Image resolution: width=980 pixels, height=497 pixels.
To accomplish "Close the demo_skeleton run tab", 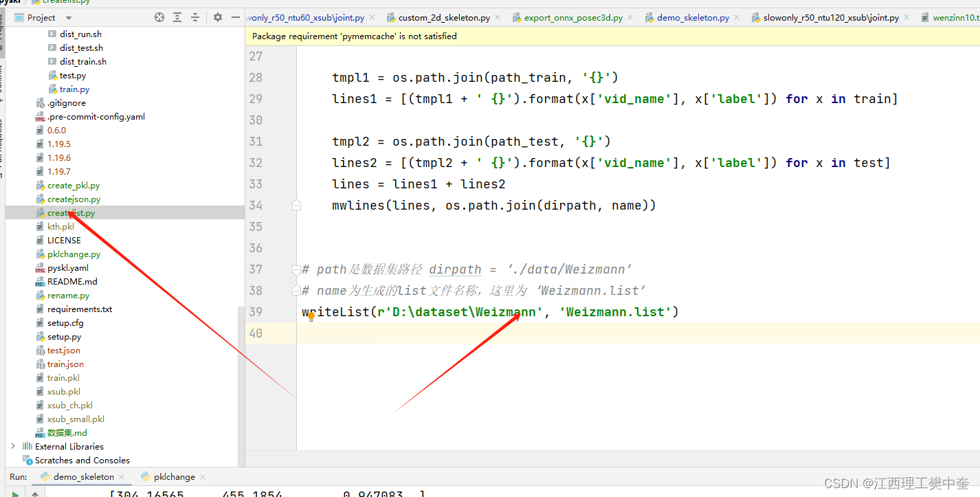I will click(122, 477).
